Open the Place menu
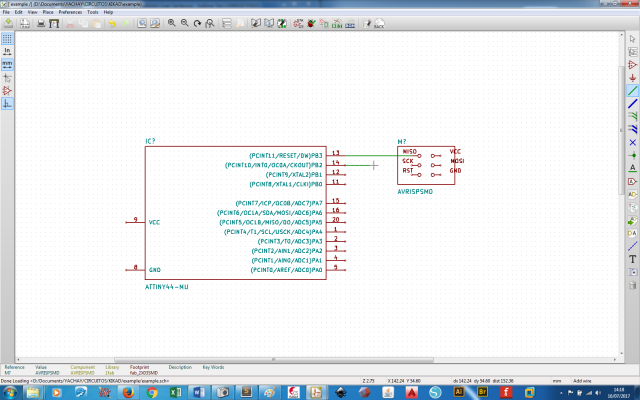The height and width of the screenshot is (400, 640). pos(48,12)
